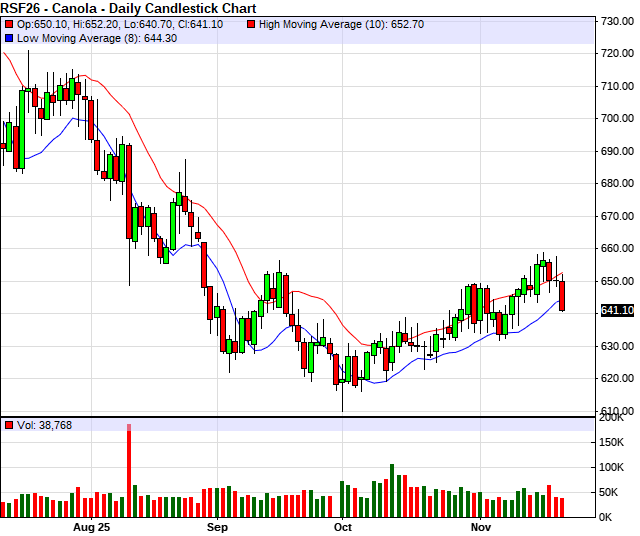Click the Vol: 38,768 label

point(46,425)
